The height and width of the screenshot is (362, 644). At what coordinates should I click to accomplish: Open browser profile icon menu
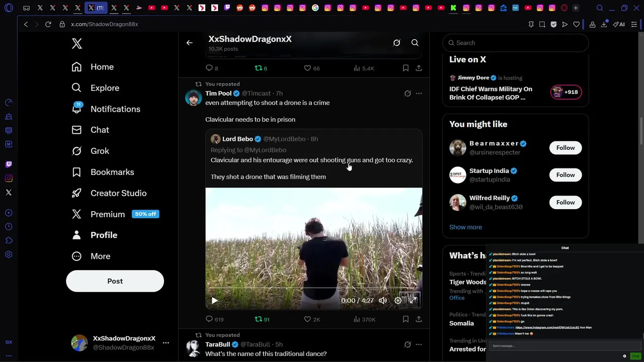point(593,24)
